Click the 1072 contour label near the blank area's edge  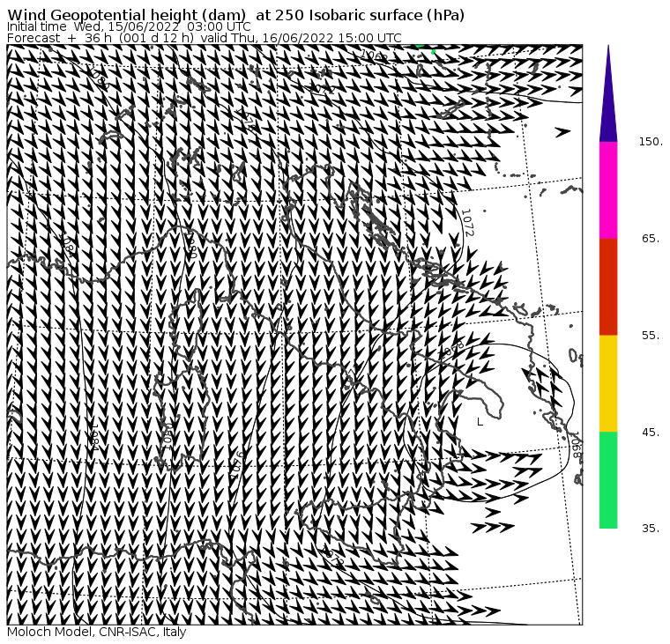pos(468,223)
